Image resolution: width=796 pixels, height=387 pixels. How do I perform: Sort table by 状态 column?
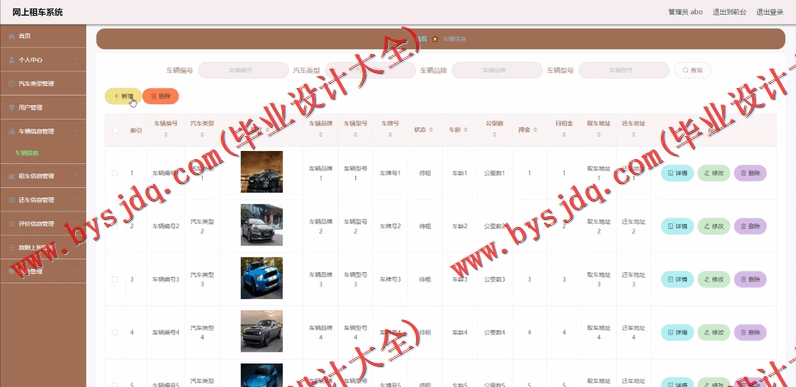[x=431, y=130]
